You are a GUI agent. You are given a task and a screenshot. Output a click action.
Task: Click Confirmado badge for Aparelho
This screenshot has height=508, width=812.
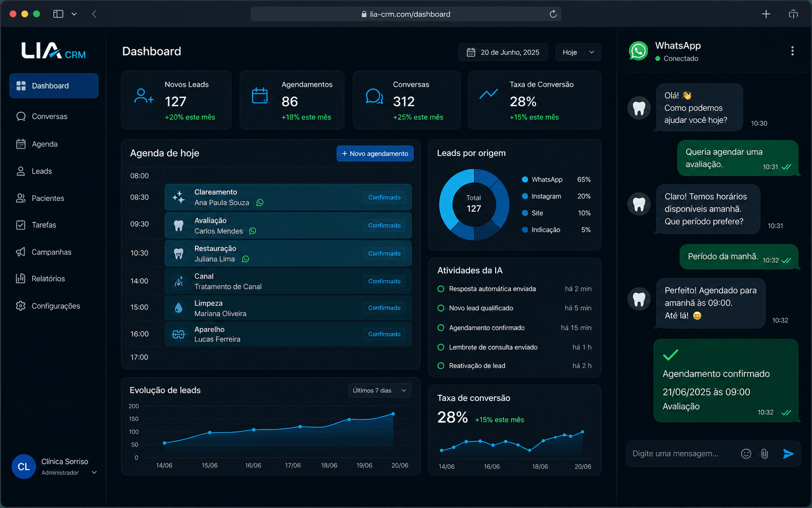point(384,334)
